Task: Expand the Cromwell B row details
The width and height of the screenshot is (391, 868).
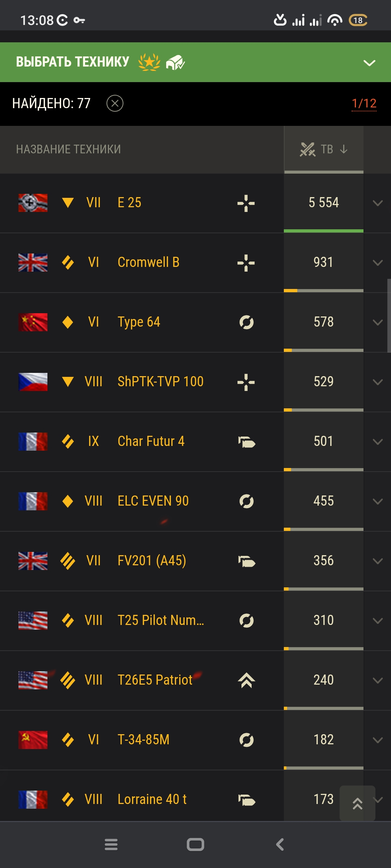Action: tap(378, 263)
